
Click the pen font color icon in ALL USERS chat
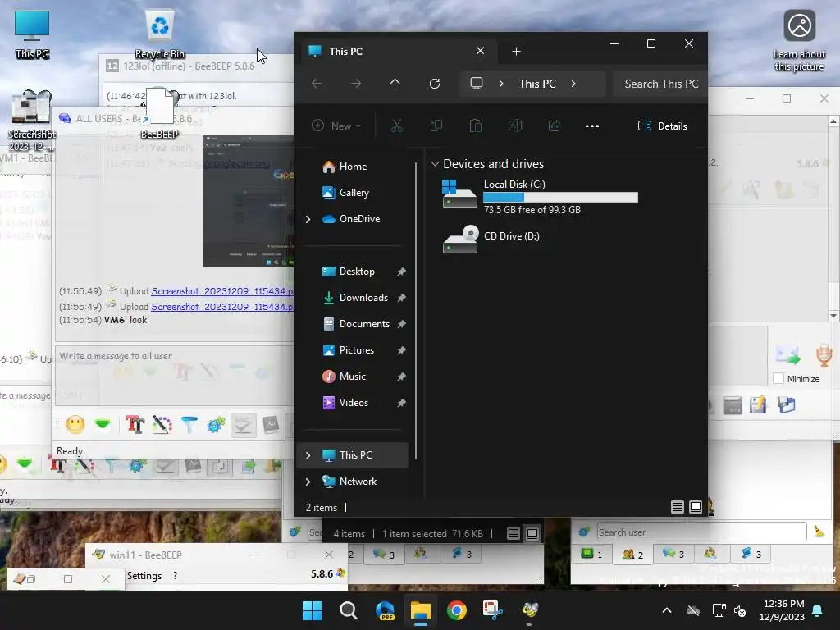click(162, 425)
